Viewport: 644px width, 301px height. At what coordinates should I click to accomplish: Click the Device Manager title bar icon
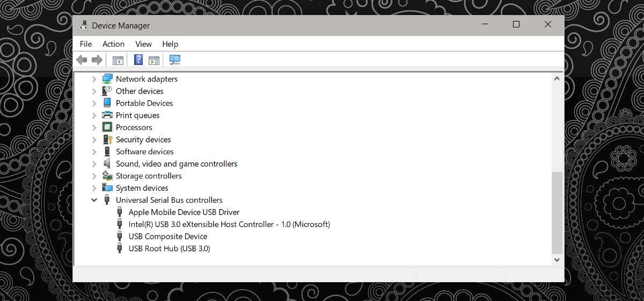(84, 25)
